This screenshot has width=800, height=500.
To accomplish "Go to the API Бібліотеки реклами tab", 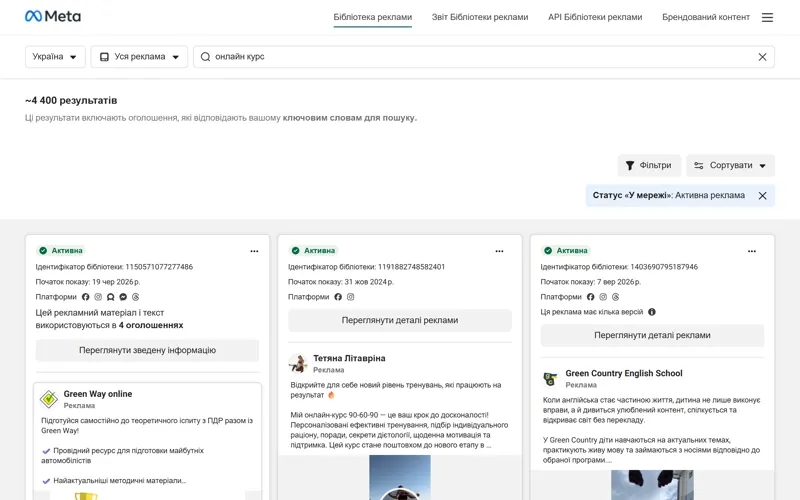I will click(x=595, y=17).
